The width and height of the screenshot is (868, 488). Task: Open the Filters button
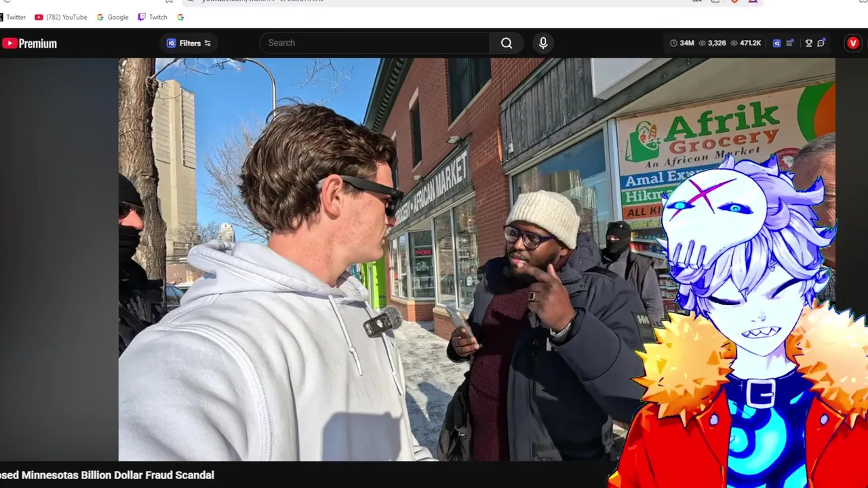click(x=189, y=43)
